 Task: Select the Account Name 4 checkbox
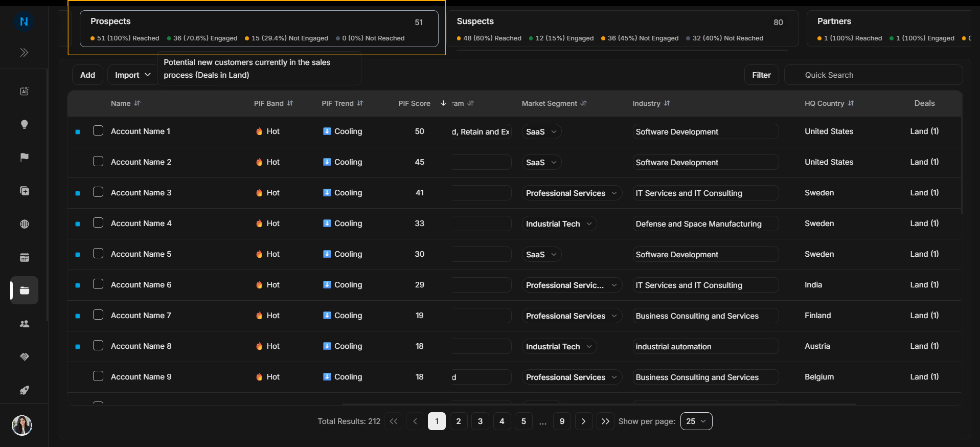(98, 223)
